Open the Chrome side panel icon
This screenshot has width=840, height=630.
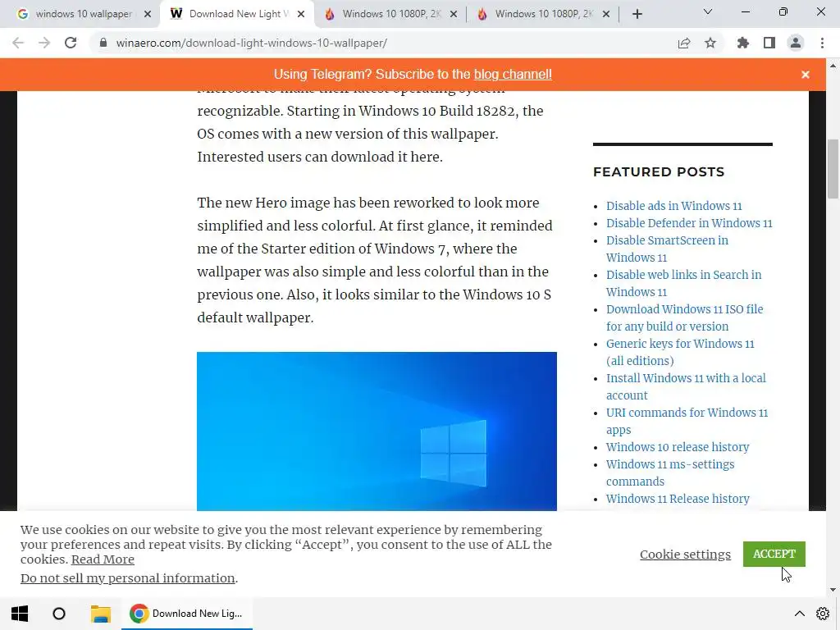point(769,43)
